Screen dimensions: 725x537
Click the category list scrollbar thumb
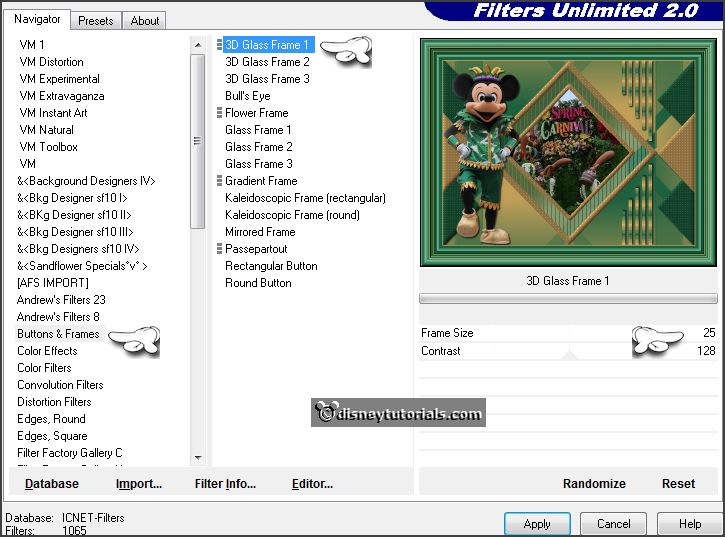[x=197, y=141]
